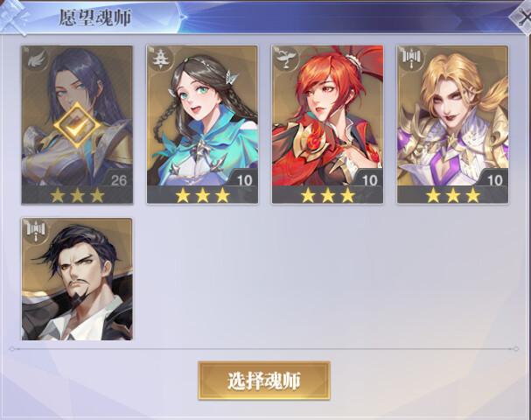Select the red-haired soul master portrait
The width and height of the screenshot is (531, 420).
(327, 115)
